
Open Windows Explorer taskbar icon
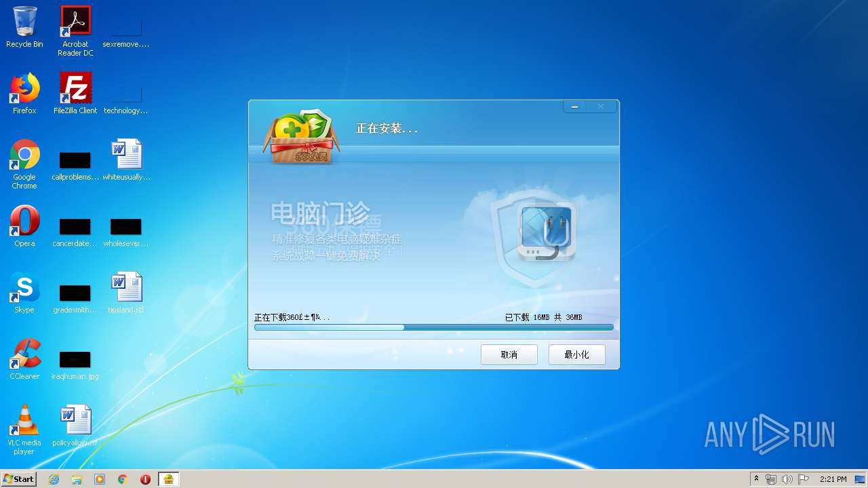pos(77,479)
